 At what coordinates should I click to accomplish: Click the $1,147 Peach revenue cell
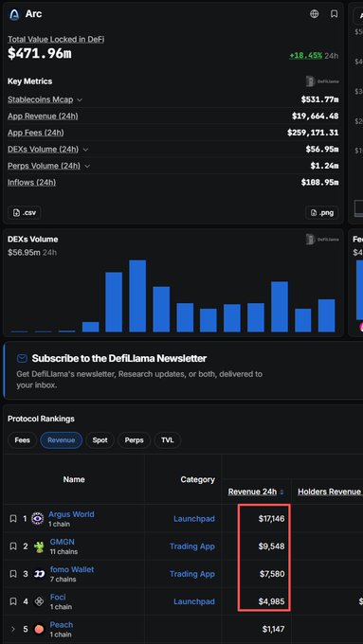[273, 629]
